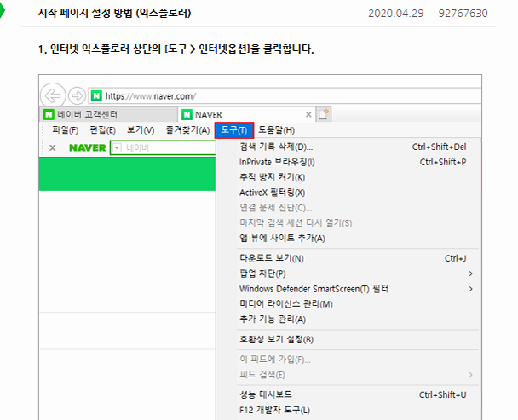The height and width of the screenshot is (420, 518).
Task: Select 미디어 라이선스 관리(M) menu entry
Action: click(348, 304)
